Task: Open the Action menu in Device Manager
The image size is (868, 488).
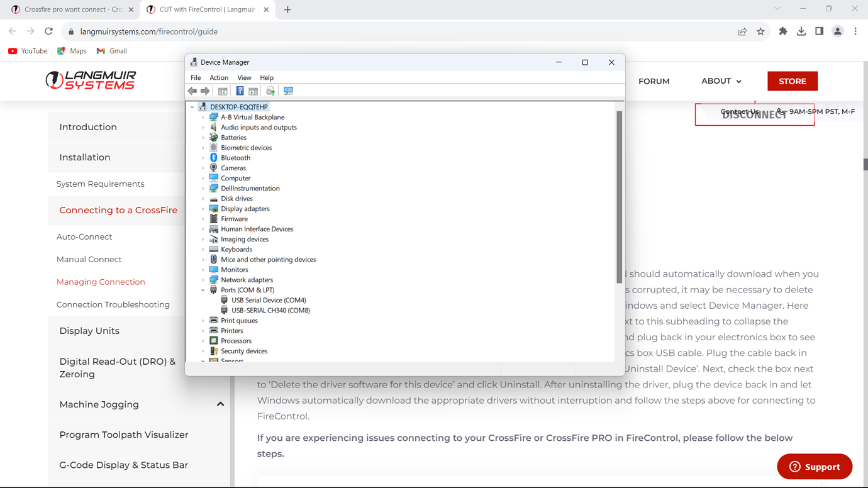Action: [x=219, y=77]
